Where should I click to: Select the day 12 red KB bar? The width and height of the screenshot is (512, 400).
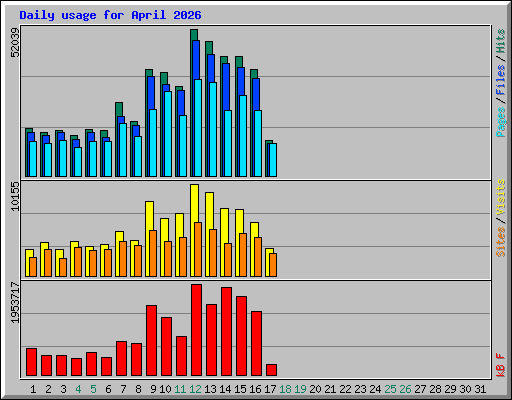pos(196,330)
